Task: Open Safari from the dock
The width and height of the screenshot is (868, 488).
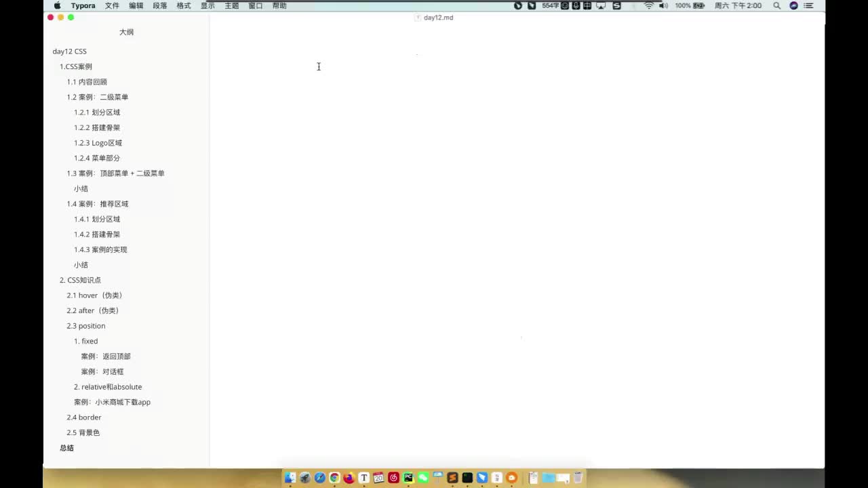Action: click(x=320, y=478)
